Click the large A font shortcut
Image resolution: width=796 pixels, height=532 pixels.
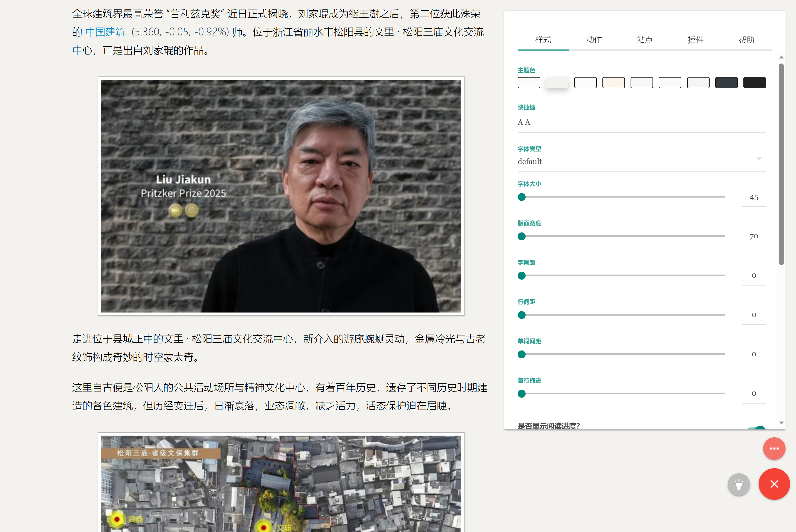pos(528,122)
